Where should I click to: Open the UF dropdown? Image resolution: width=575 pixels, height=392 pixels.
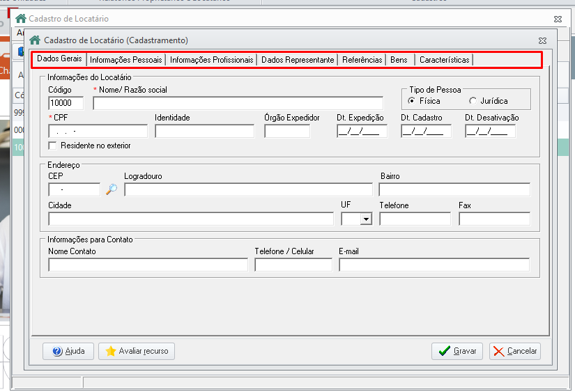tap(366, 219)
